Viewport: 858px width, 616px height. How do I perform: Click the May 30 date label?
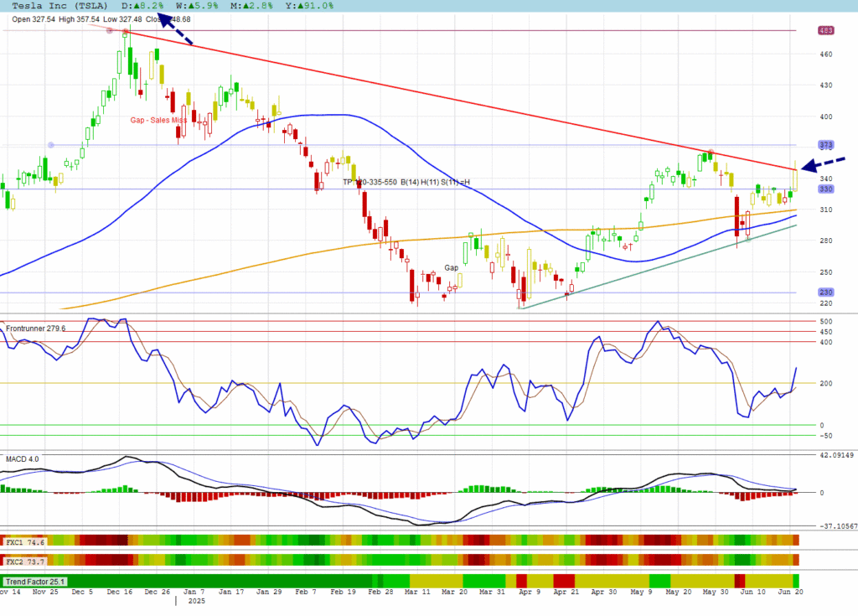click(716, 592)
